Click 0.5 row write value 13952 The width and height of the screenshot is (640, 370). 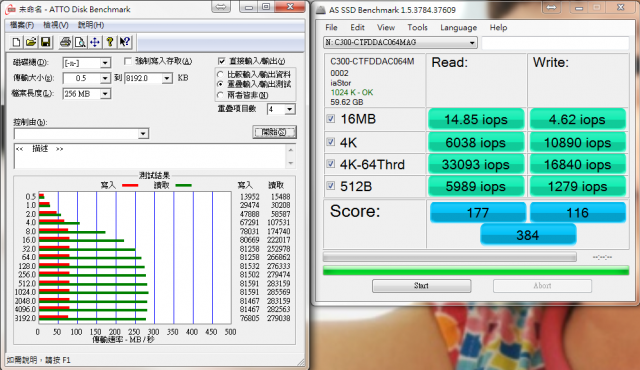click(249, 197)
